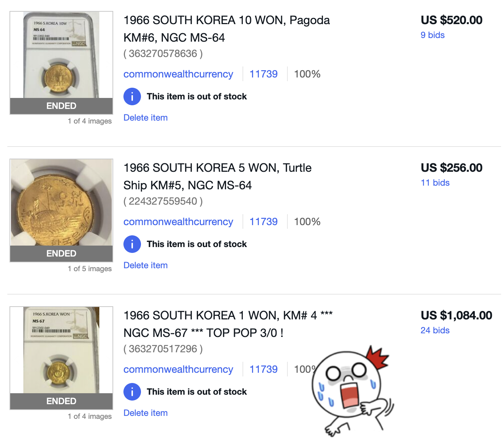Screen dimensions: 504x440
Task: Click the info icon on the 1 Won listing
Action: tap(132, 392)
